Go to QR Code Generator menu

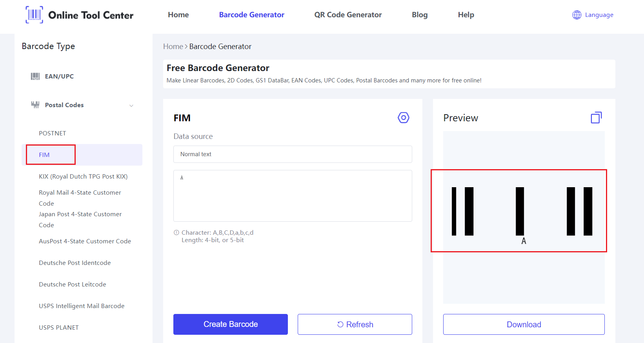(x=348, y=15)
